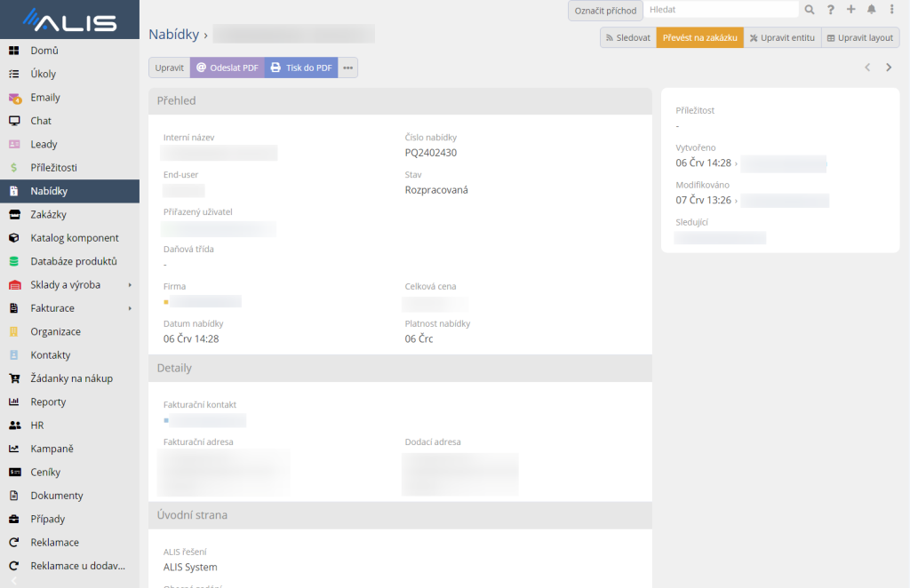Open the vertical three-dot menu in header
Screen dimensions: 910x588
(x=891, y=10)
